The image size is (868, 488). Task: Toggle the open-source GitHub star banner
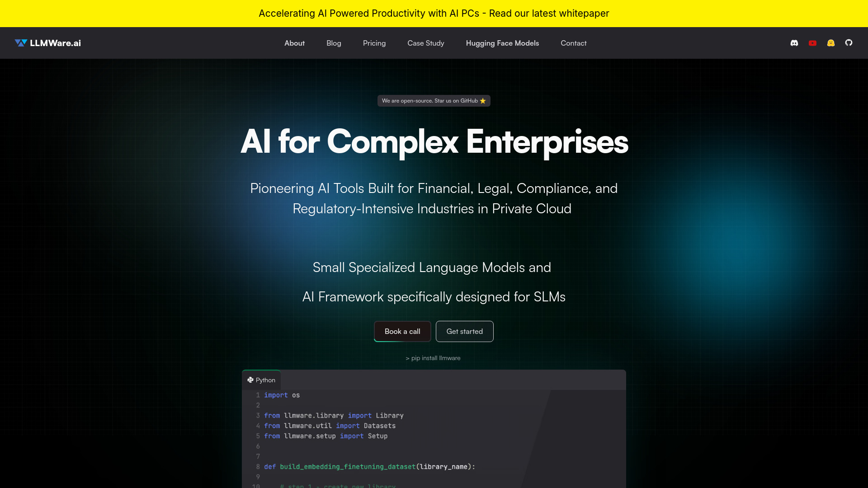point(434,100)
